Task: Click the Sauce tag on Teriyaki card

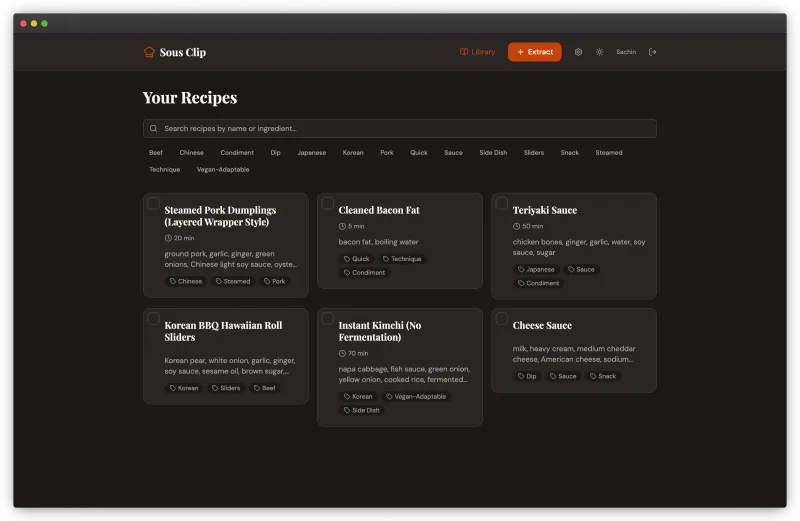Action: (x=581, y=269)
